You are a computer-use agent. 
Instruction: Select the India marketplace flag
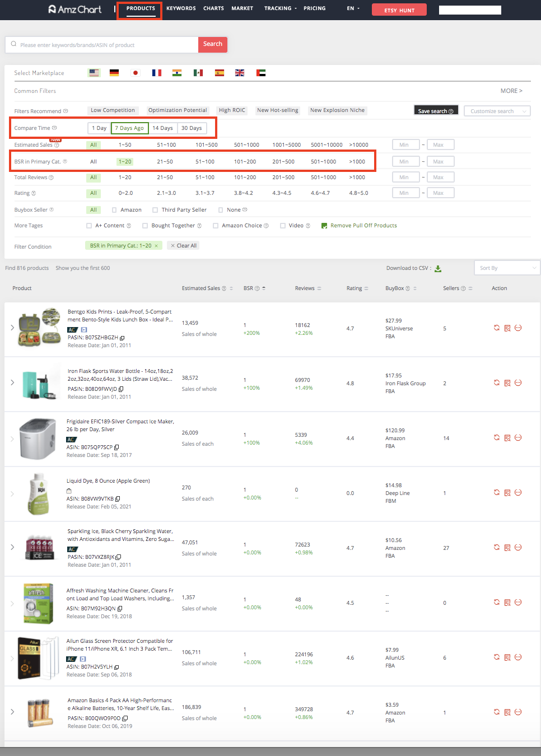[177, 73]
